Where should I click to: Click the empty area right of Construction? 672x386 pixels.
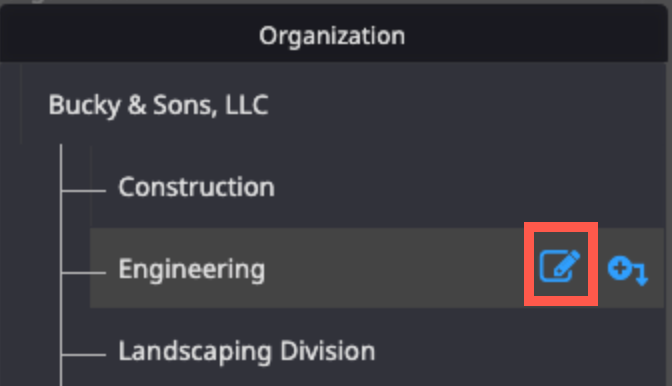[467, 187]
